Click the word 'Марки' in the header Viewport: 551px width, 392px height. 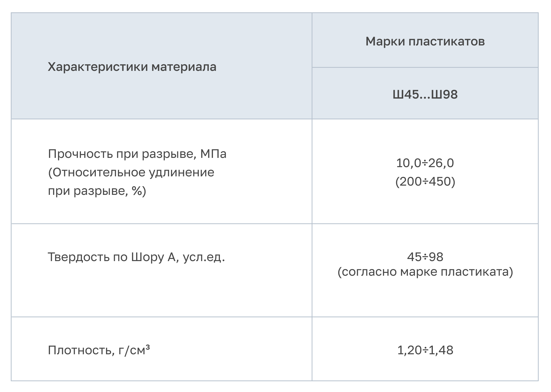385,41
